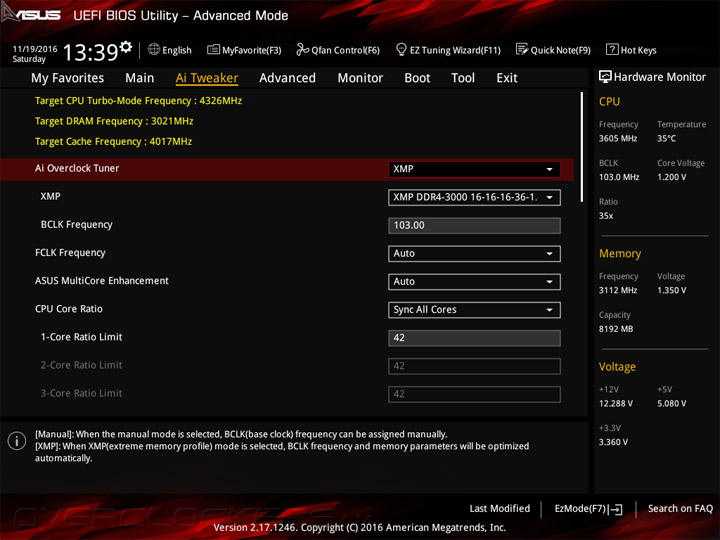Select the Ai Overclock Tuner row label
720x540 pixels.
[77, 168]
